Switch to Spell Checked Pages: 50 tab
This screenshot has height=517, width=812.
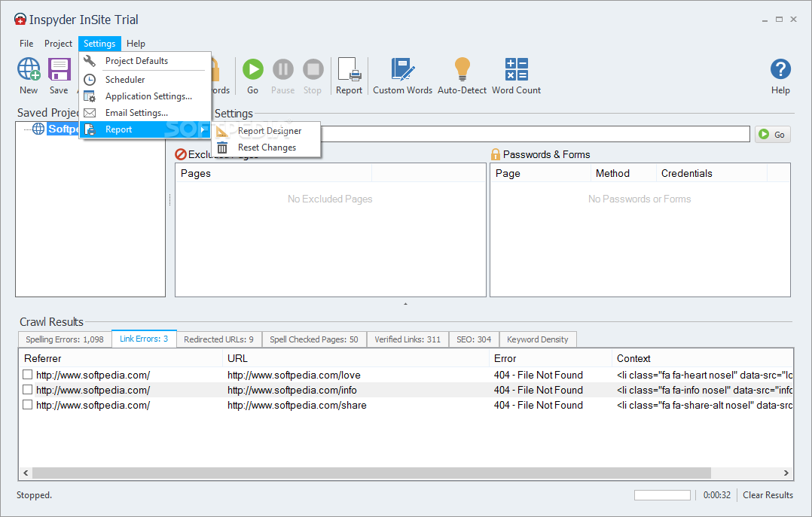(314, 339)
